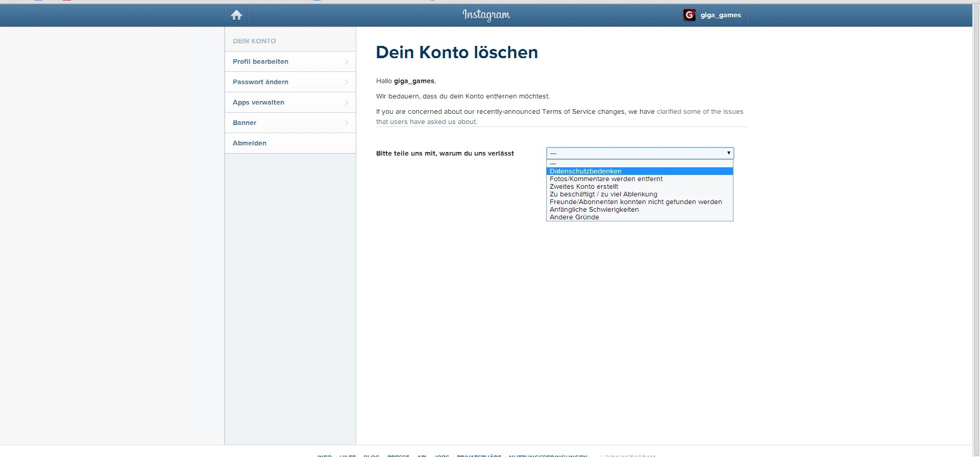Image resolution: width=980 pixels, height=457 pixels.
Task: Click the 'Wir bedauern, dass du dein Konto' sentence
Action: (x=463, y=96)
